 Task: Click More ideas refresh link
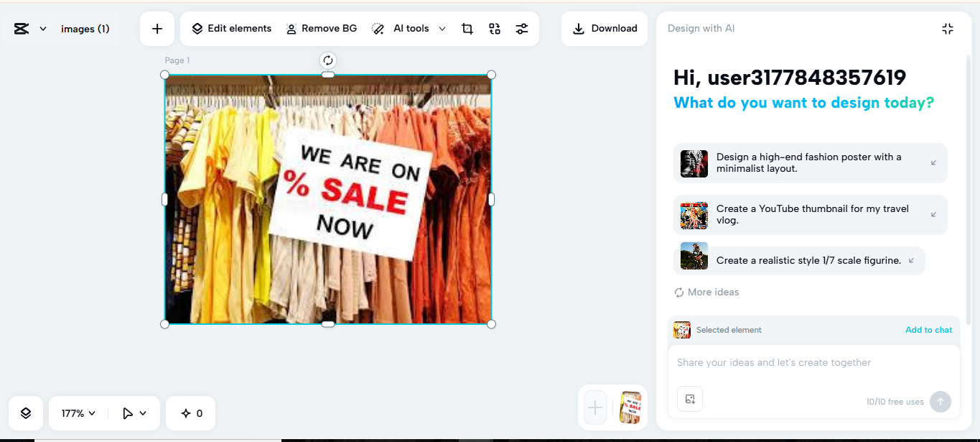[x=706, y=293]
